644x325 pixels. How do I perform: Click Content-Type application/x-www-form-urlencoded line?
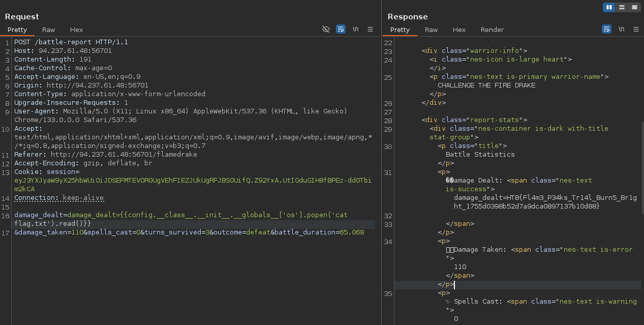tap(110, 94)
